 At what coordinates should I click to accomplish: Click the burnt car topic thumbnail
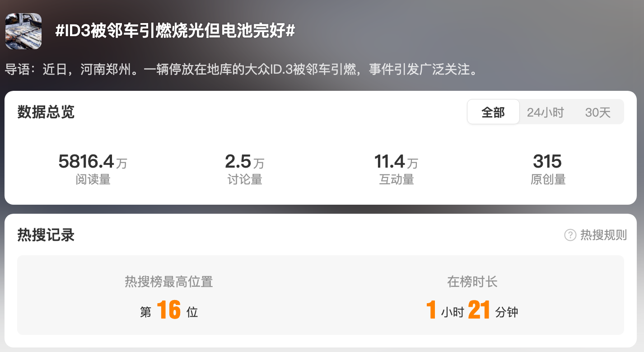[23, 31]
